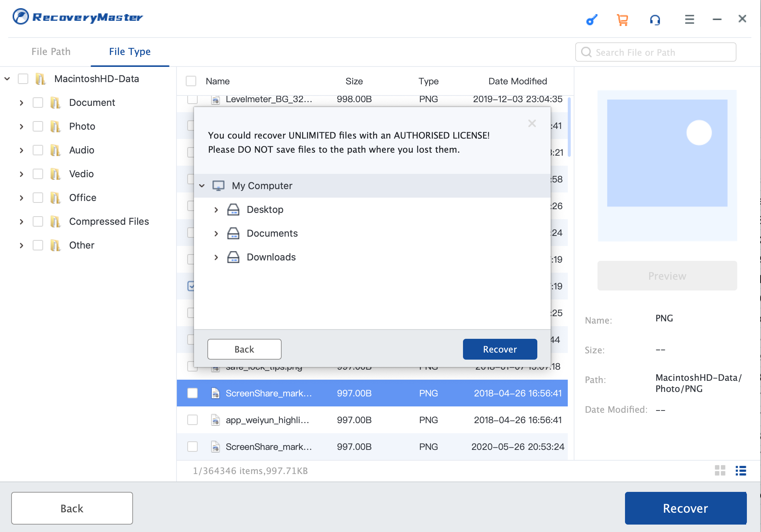
Task: Tick the Compressed Files checkbox
Action: coord(38,221)
